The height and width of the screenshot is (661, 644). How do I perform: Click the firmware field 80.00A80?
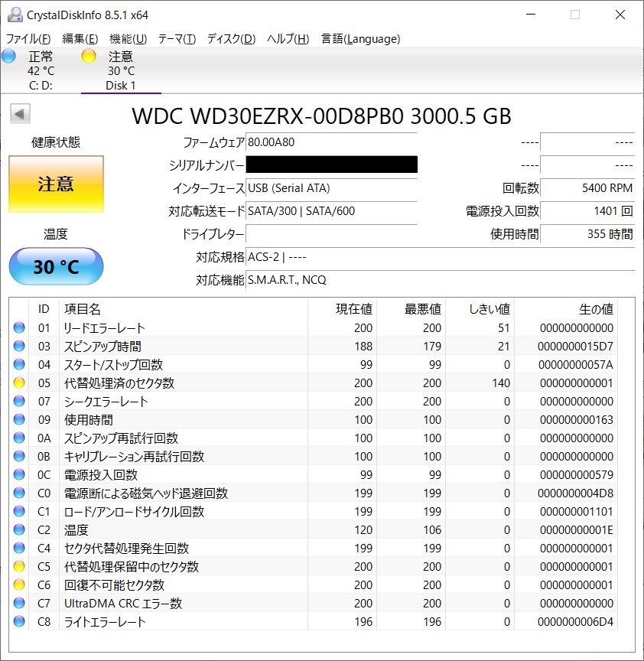point(331,142)
